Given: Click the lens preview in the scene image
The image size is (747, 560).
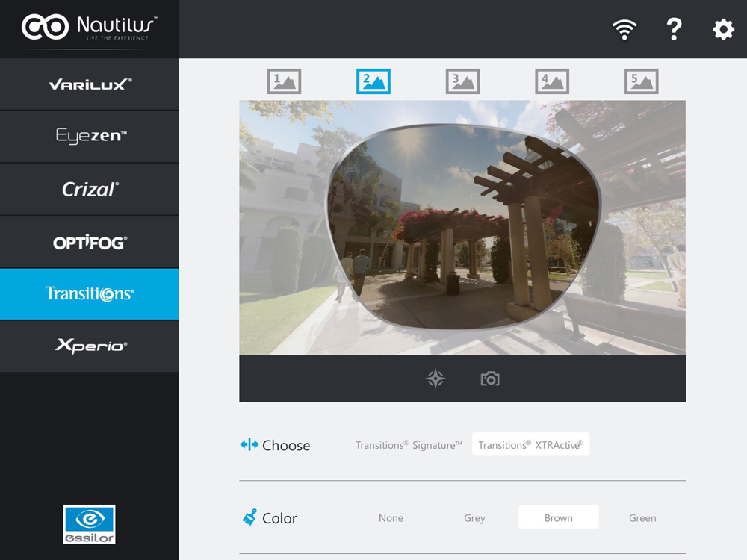Looking at the screenshot, I should [462, 228].
